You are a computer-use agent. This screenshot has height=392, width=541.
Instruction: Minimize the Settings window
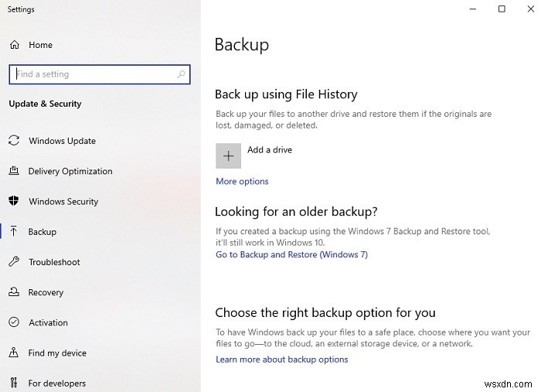click(x=473, y=9)
